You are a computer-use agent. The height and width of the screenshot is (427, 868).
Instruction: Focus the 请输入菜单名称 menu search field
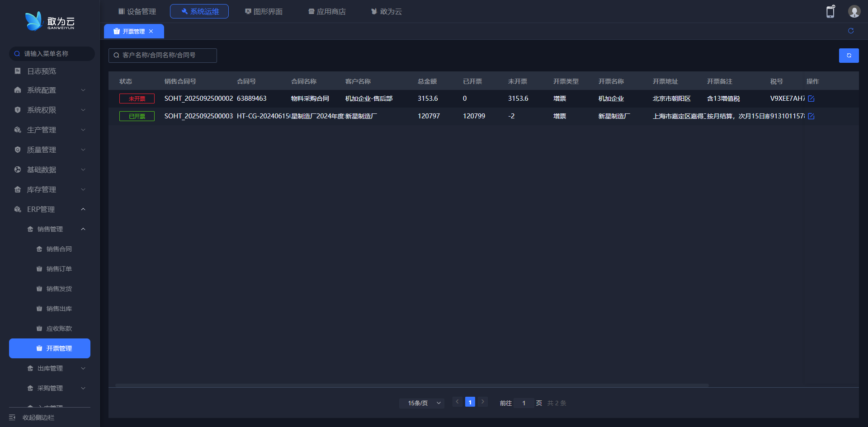52,54
